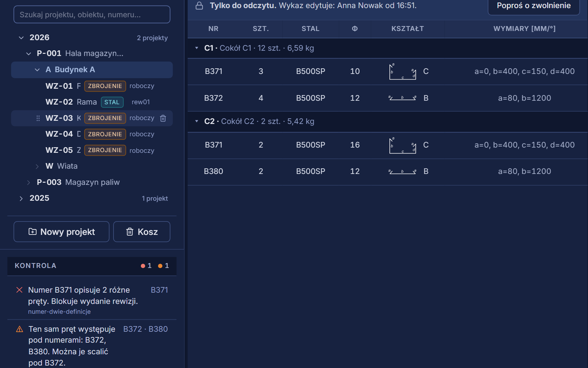This screenshot has width=588, height=368.
Task: Click the SZT. column header
Action: (x=261, y=29)
